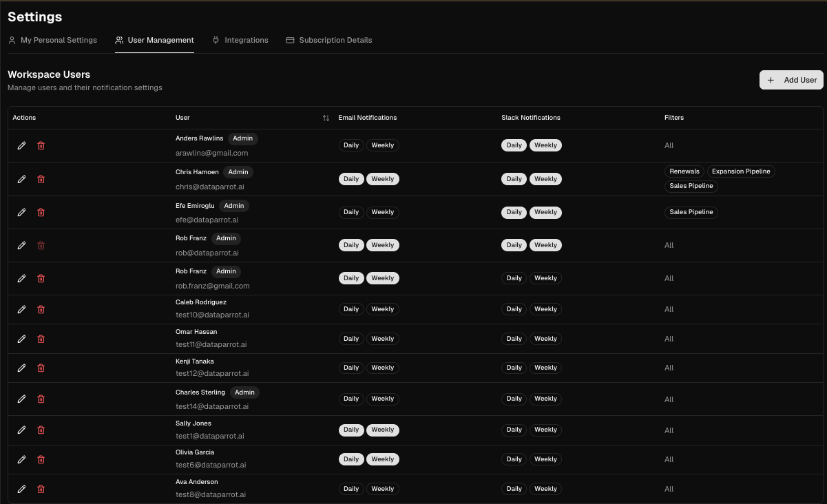Sort the table by the User column
The height and width of the screenshot is (504, 827).
[326, 118]
